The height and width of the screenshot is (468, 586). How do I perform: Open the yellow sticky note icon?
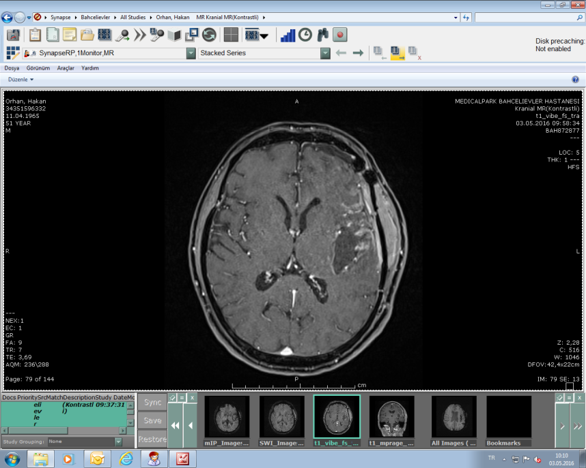tap(70, 35)
